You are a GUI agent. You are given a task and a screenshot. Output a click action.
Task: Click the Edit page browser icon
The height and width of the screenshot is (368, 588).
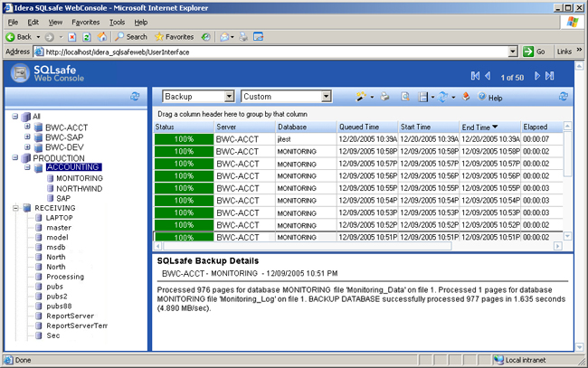(259, 37)
